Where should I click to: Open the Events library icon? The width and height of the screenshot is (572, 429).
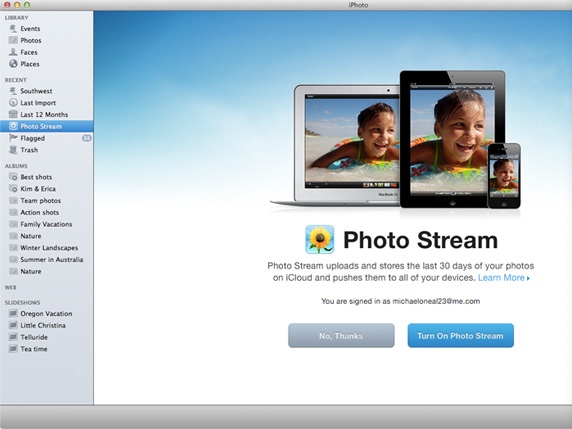[x=13, y=28]
